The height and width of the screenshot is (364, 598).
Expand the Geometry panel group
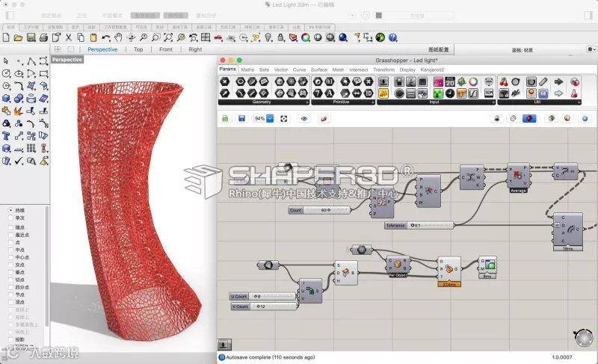pyautogui.click(x=264, y=102)
